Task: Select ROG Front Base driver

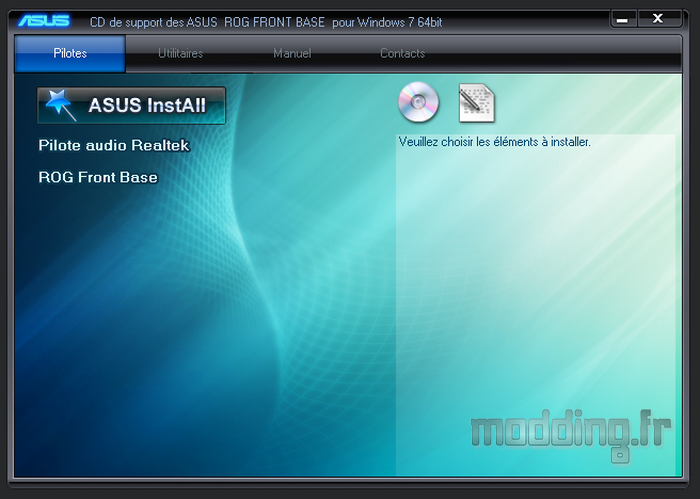Action: [98, 177]
